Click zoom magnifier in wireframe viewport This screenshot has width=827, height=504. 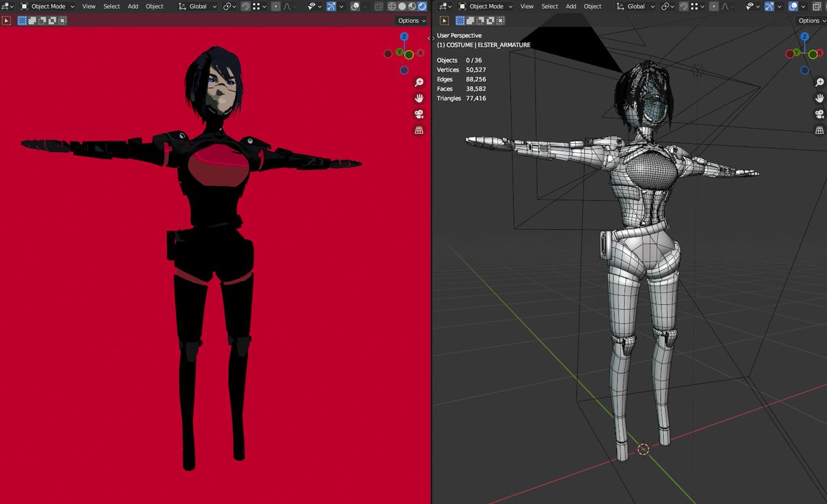coord(819,83)
